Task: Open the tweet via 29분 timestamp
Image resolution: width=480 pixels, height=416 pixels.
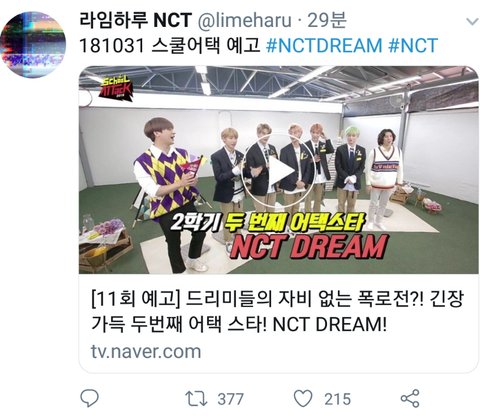Action: pos(327,20)
